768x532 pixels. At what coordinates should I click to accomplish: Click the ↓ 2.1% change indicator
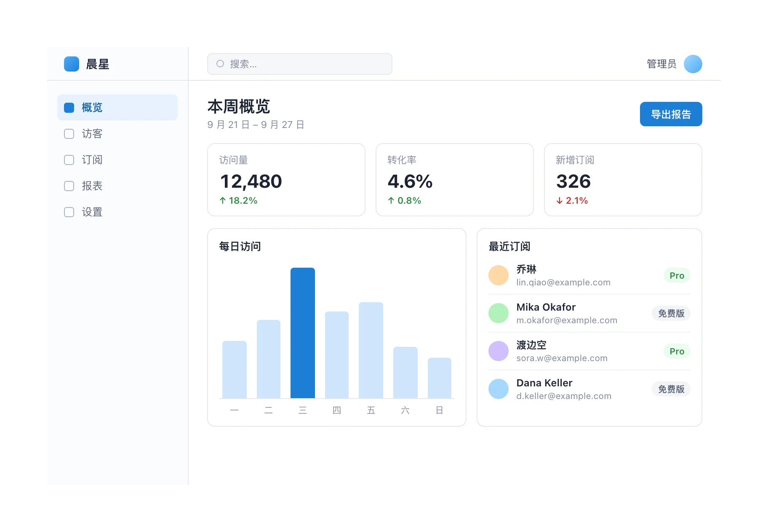[x=572, y=201]
